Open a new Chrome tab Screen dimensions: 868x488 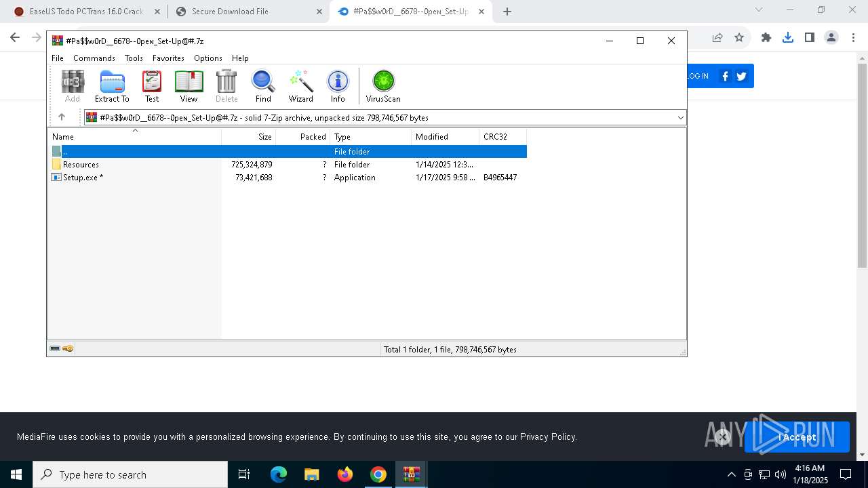[x=507, y=12]
